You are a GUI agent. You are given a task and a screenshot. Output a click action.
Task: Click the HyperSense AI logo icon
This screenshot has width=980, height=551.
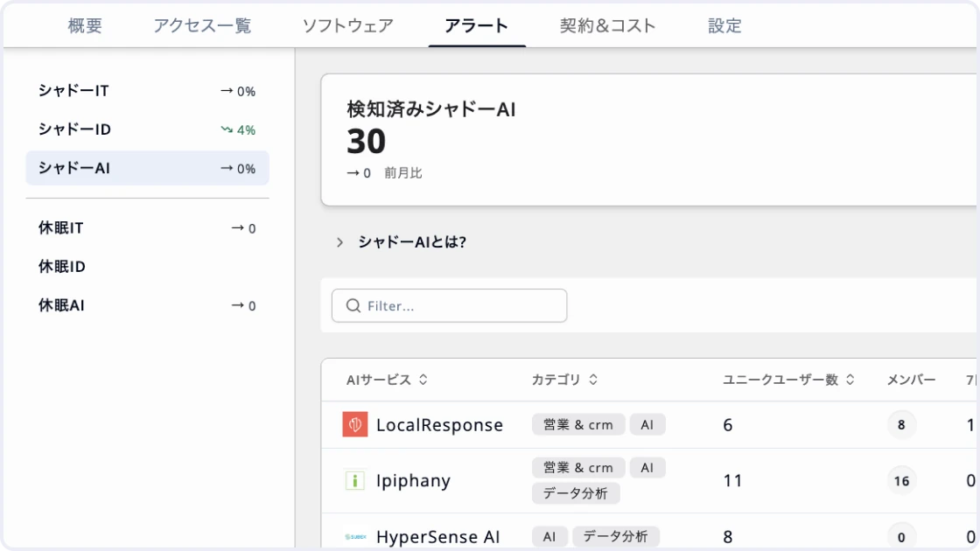pyautogui.click(x=355, y=537)
